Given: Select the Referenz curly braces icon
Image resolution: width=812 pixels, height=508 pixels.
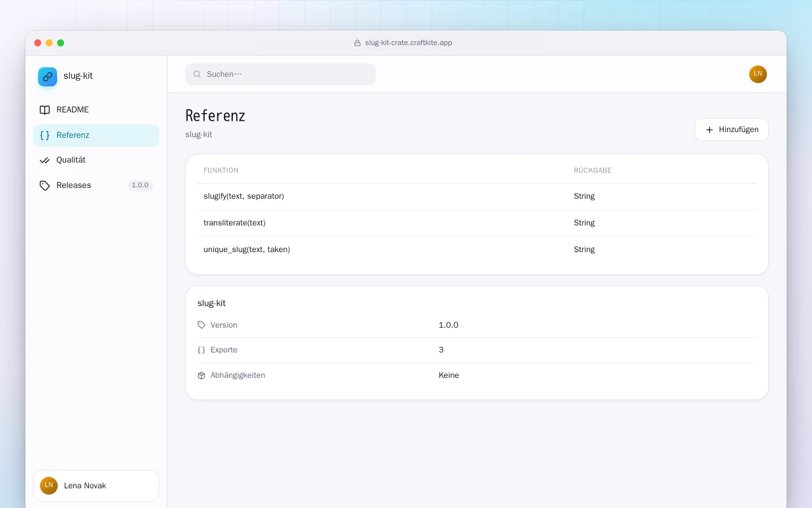Looking at the screenshot, I should [x=44, y=135].
